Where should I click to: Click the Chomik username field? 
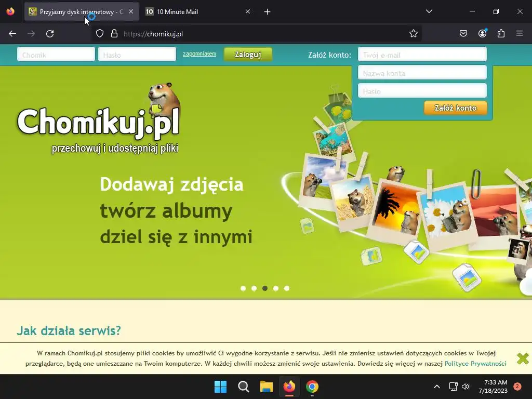click(56, 54)
